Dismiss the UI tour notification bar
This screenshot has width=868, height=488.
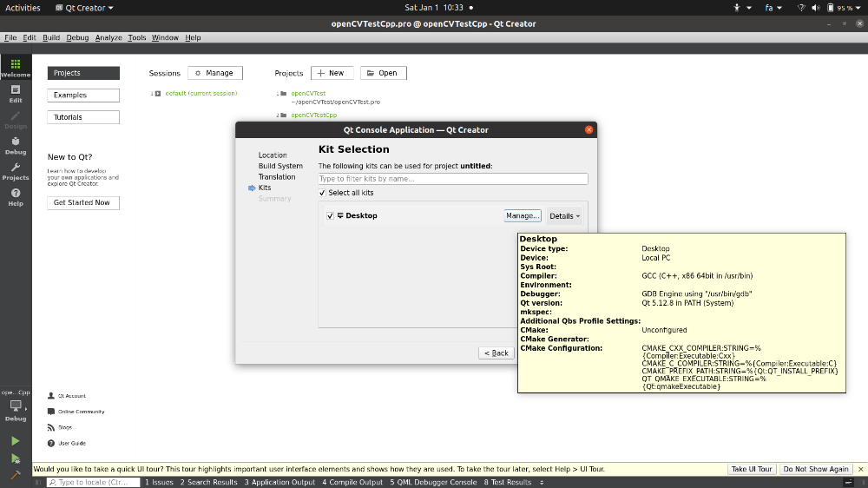[x=860, y=469]
